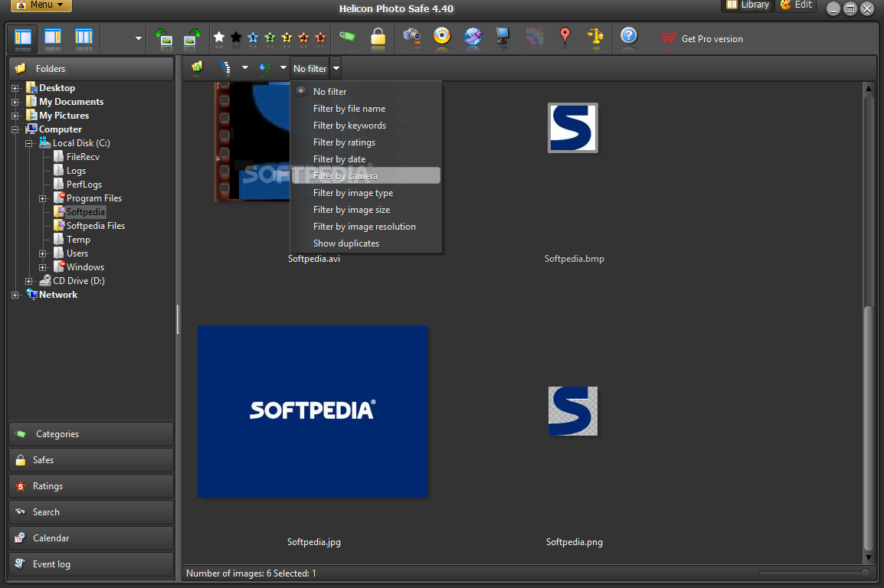Apply the orange four-star rating

pyautogui.click(x=304, y=38)
